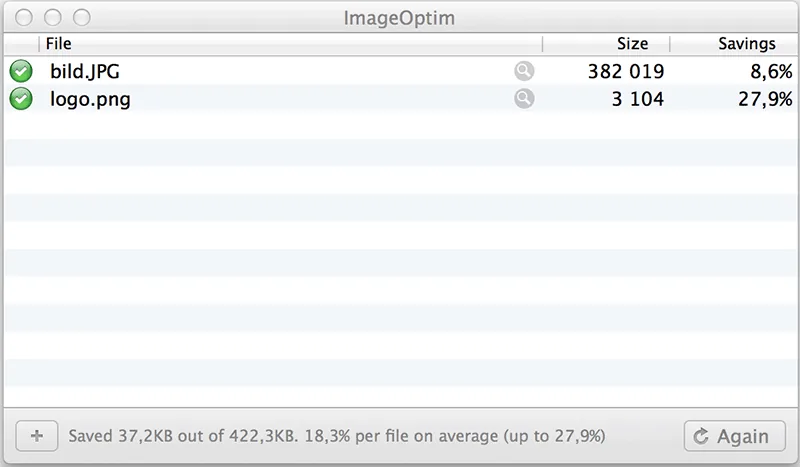The height and width of the screenshot is (467, 800).
Task: Click the 8,6% savings value
Action: coord(771,71)
